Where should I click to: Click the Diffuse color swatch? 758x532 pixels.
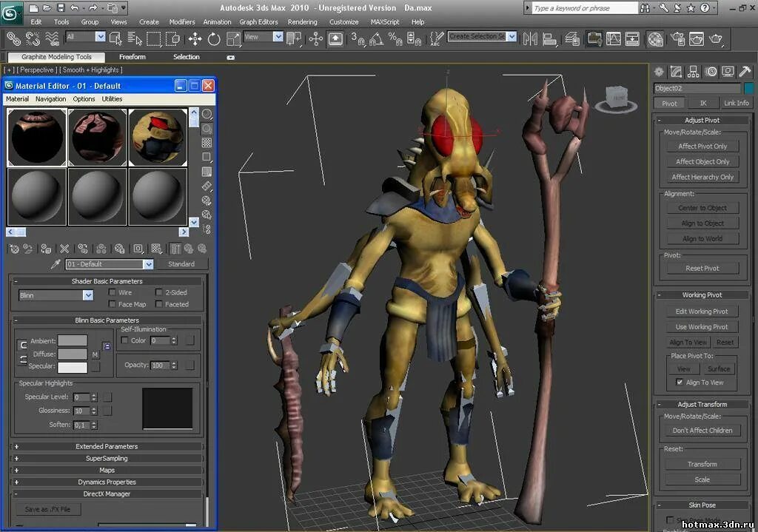click(x=73, y=354)
